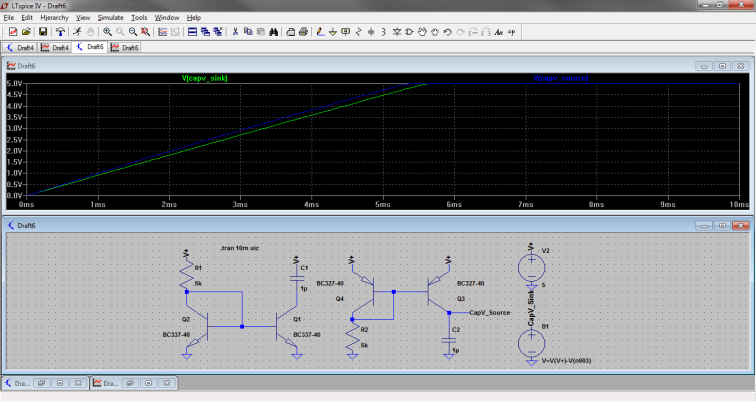This screenshot has width=756, height=402.
Task: Click the Print icon in toolbar
Action: 303,32
